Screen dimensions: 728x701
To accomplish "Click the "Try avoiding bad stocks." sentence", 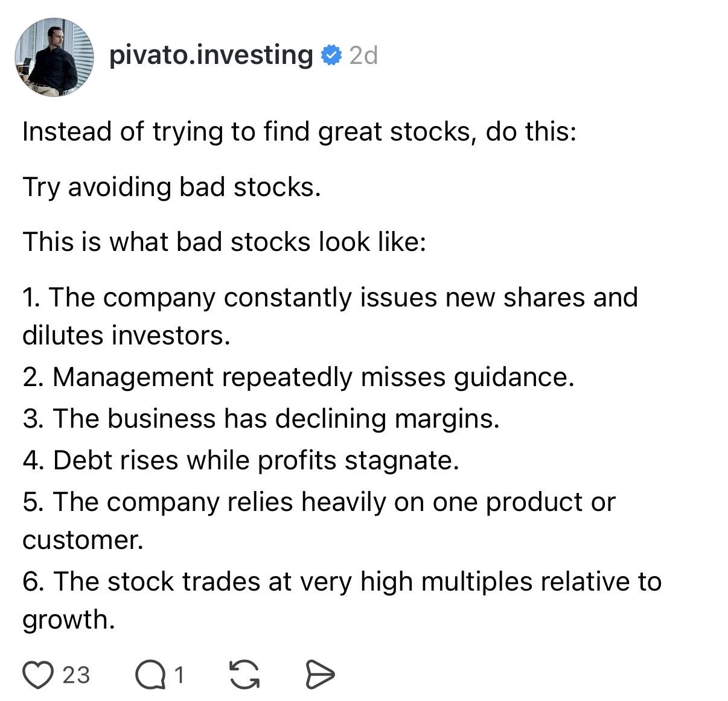I will (171, 187).
